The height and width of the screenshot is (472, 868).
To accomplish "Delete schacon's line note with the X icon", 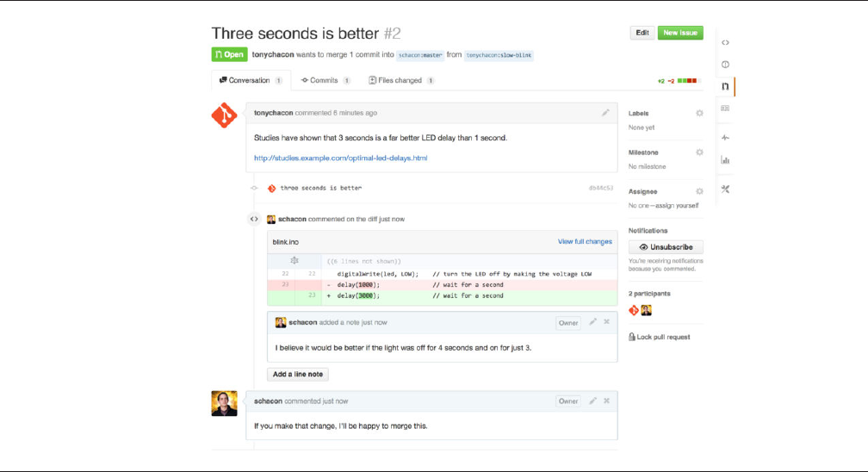I will (x=607, y=322).
